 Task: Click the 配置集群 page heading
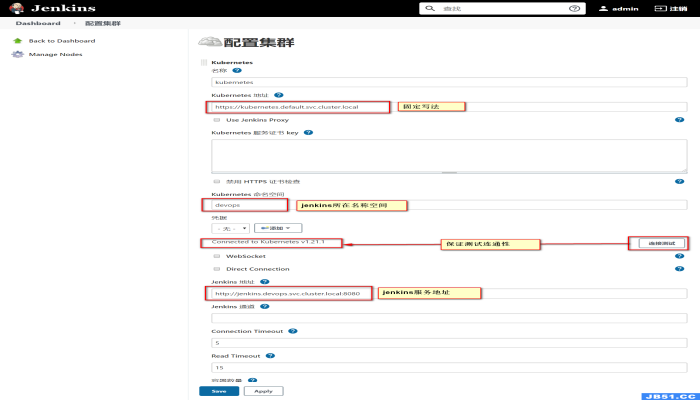(x=258, y=42)
